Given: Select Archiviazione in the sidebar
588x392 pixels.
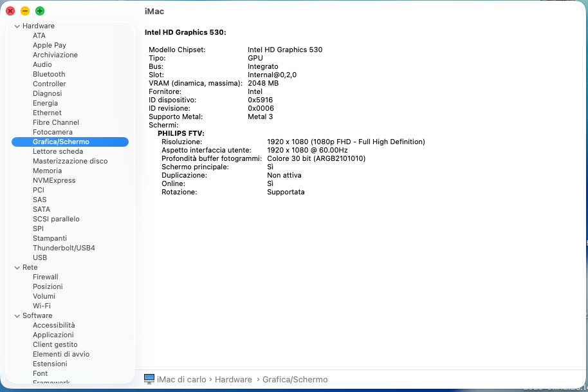Looking at the screenshot, I should pos(55,55).
